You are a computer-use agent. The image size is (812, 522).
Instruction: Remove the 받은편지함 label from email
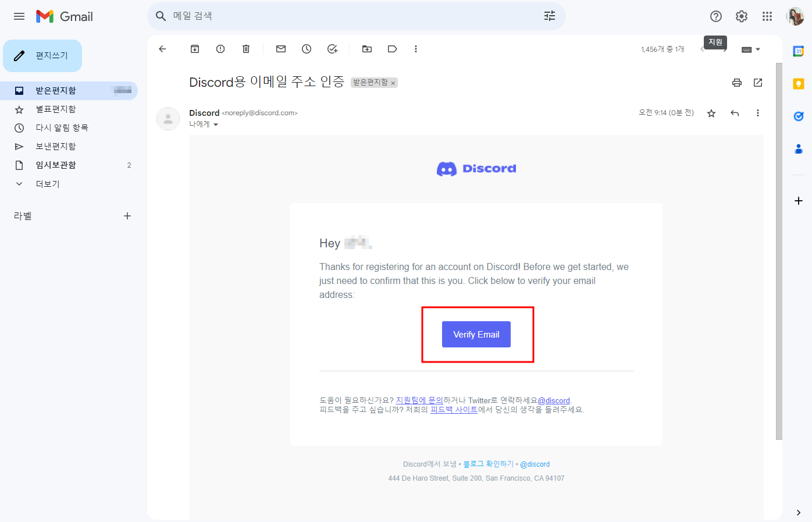393,83
